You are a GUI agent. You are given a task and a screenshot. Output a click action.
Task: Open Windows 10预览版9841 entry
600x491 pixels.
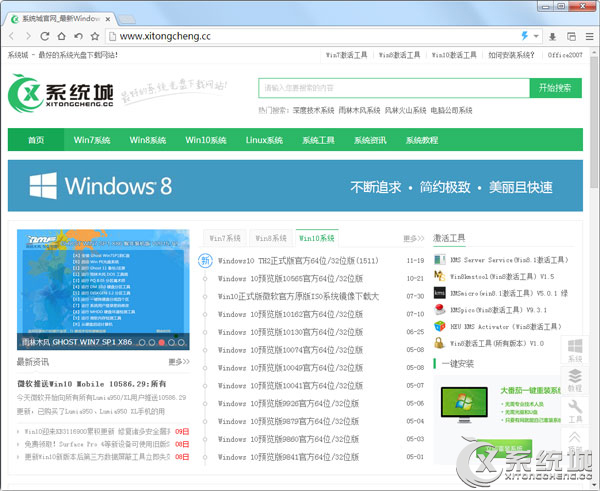[288, 457]
